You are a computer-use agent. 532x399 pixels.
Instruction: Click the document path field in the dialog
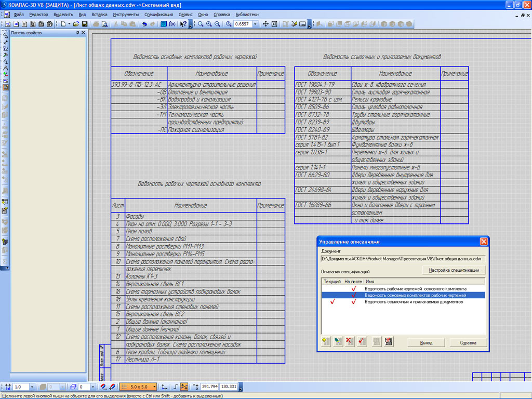pyautogui.click(x=403, y=259)
